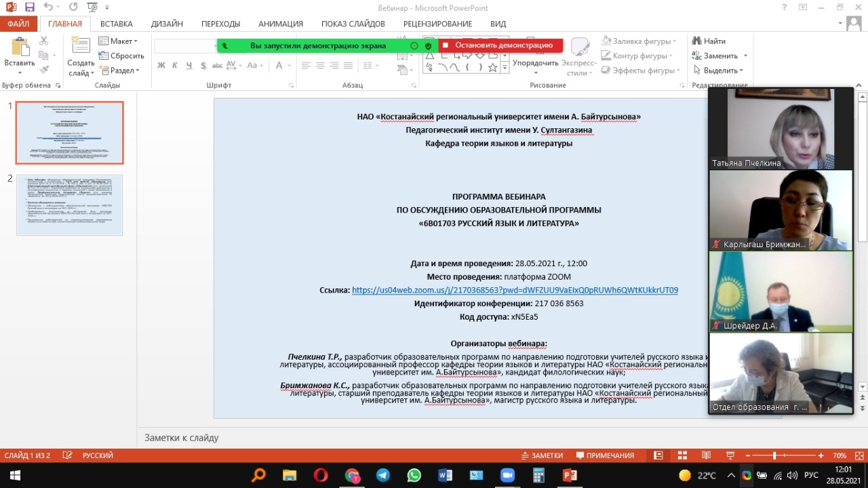Toggle ЗАМЕТКИ pane in the status bar

click(x=542, y=455)
